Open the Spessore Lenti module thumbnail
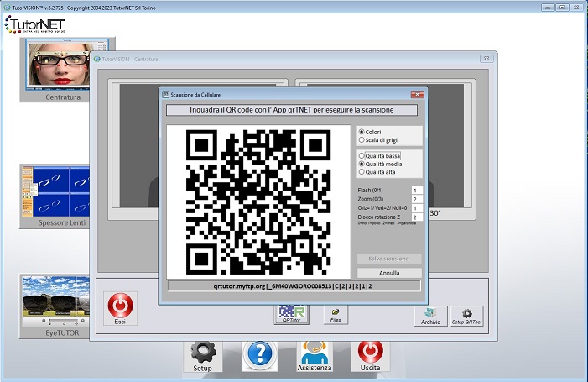Viewport: 588px width, 382px height. 56,196
